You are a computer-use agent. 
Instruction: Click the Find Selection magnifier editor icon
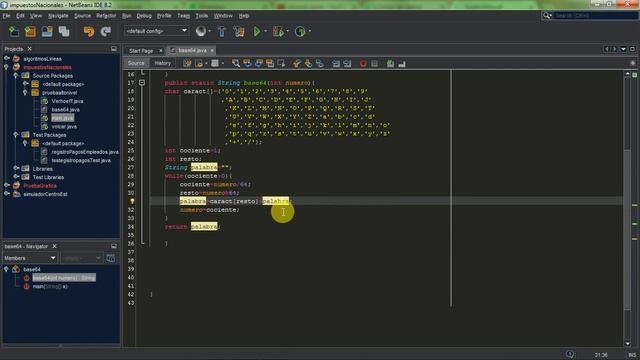236,63
